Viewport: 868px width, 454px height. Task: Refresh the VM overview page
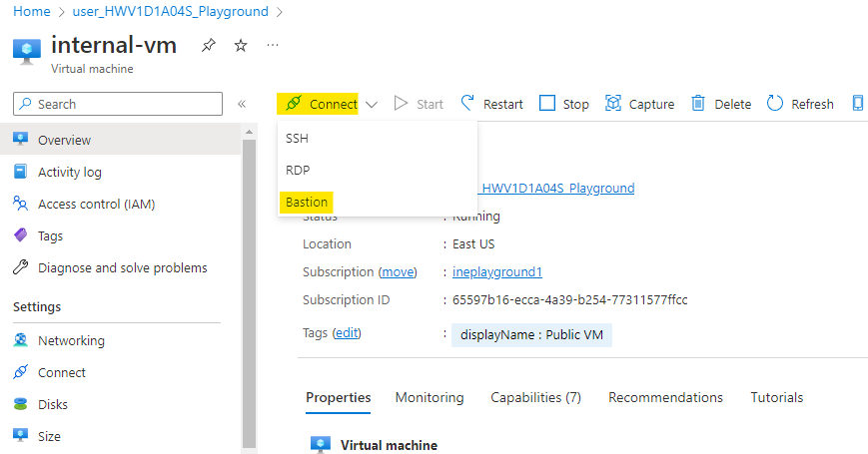800,104
